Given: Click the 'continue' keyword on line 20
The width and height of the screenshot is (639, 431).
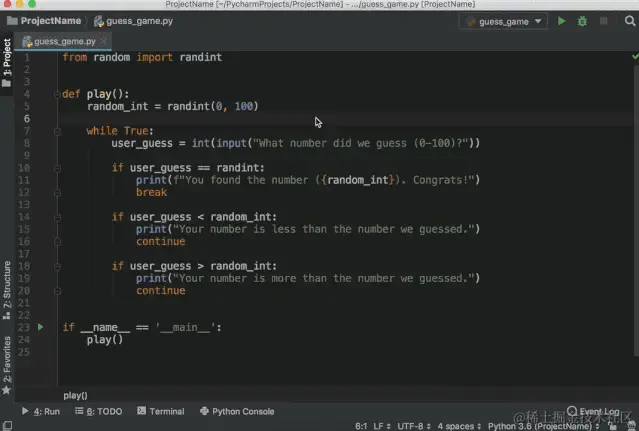Looking at the screenshot, I should click(161, 290).
